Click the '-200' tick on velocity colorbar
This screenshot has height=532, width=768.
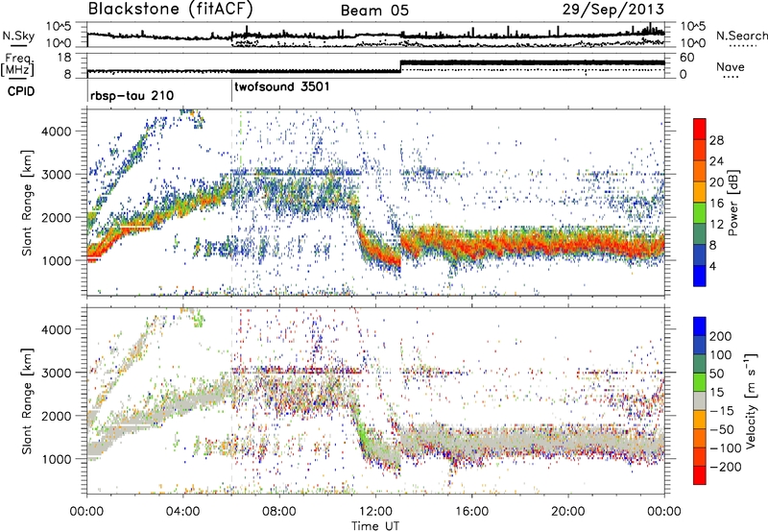tap(726, 467)
